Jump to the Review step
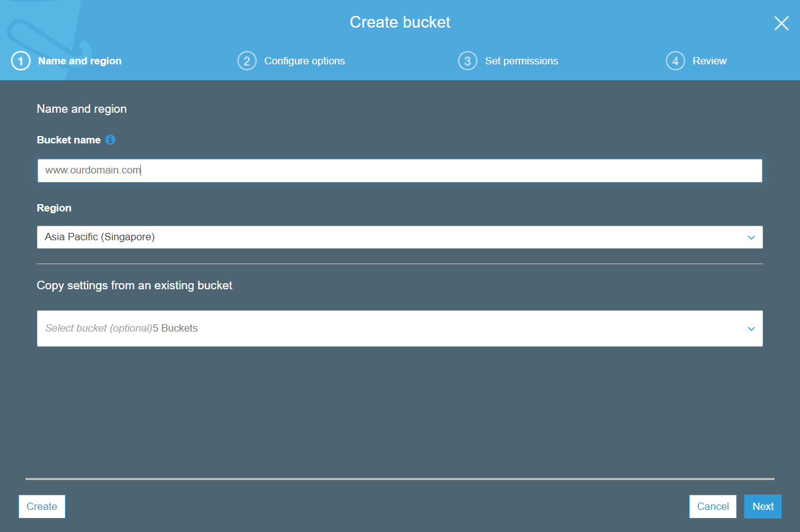This screenshot has width=800, height=532. (710, 61)
